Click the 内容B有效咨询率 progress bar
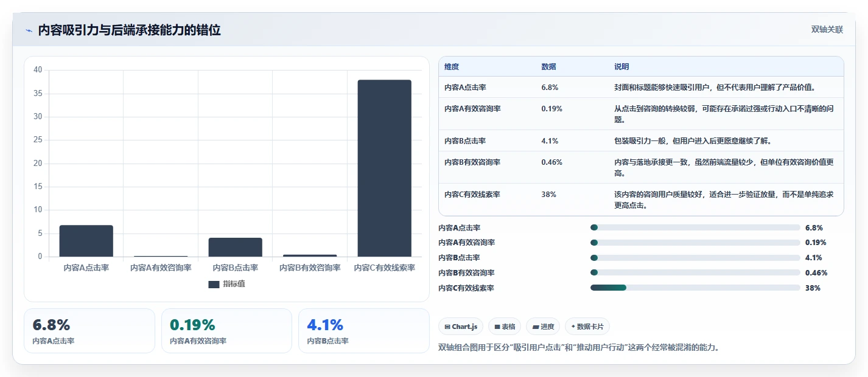868x377 pixels. tap(695, 272)
